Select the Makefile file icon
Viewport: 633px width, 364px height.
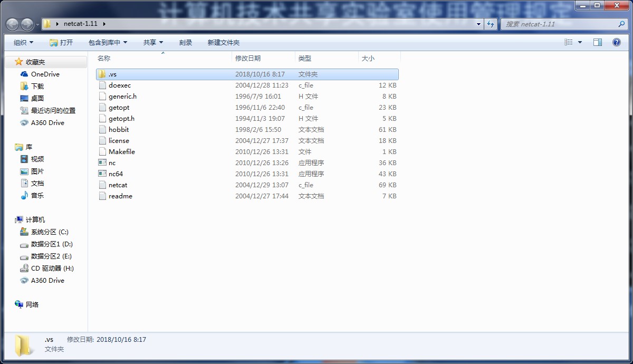click(102, 152)
